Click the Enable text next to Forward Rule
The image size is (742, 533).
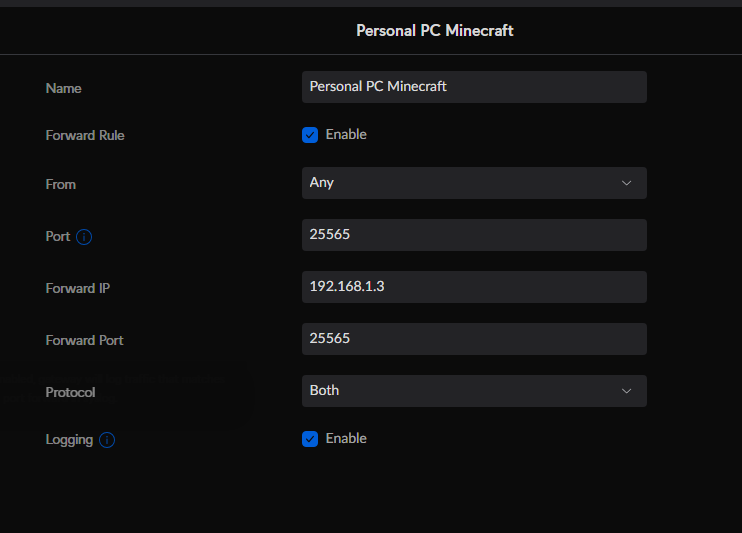click(346, 135)
